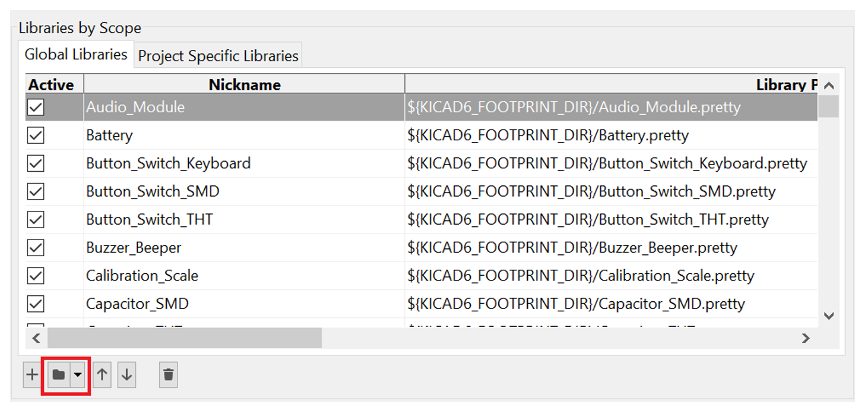The width and height of the screenshot is (868, 410).
Task: Open the folder button dropdown arrow
Action: [78, 375]
